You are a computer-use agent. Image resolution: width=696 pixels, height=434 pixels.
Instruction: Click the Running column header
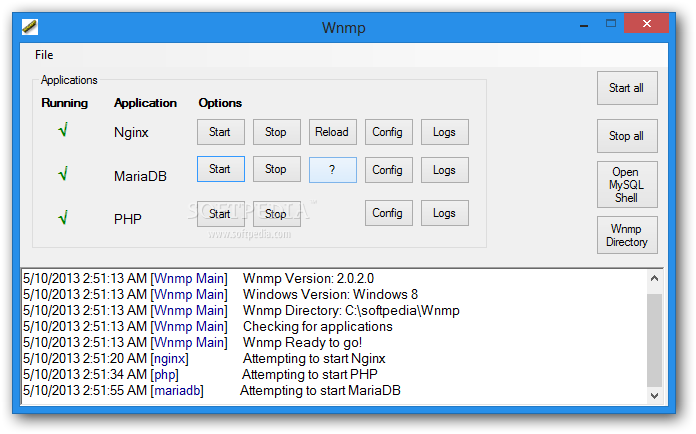point(65,103)
